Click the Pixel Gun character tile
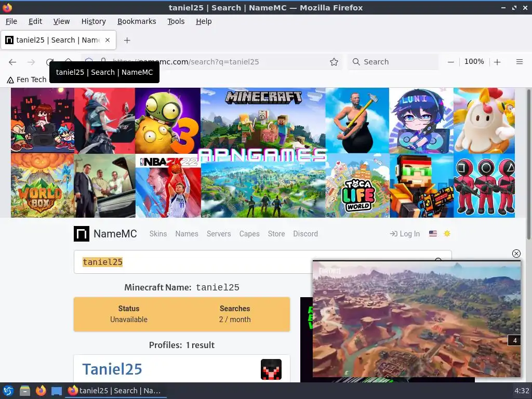The width and height of the screenshot is (532, 399). coord(422,186)
